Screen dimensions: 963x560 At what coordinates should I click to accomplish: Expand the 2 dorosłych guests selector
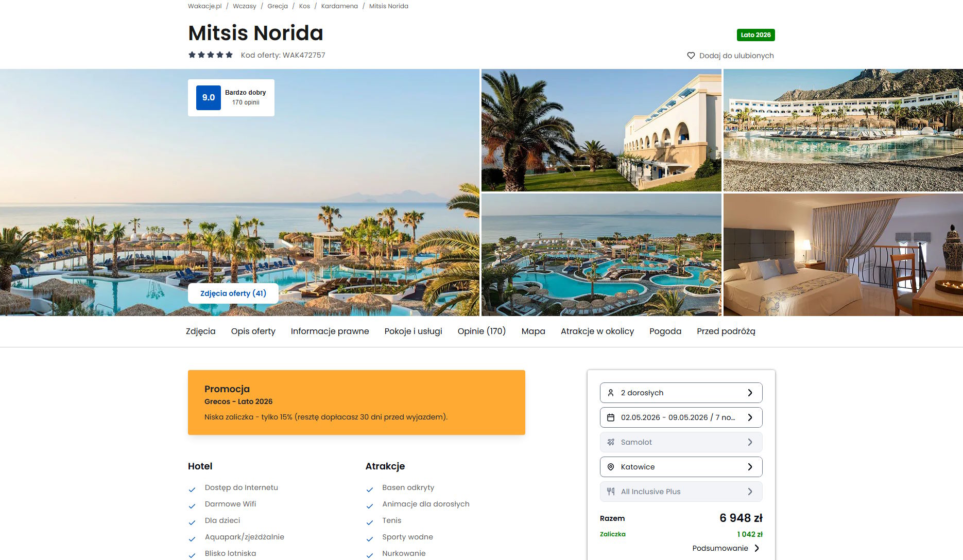click(x=681, y=393)
